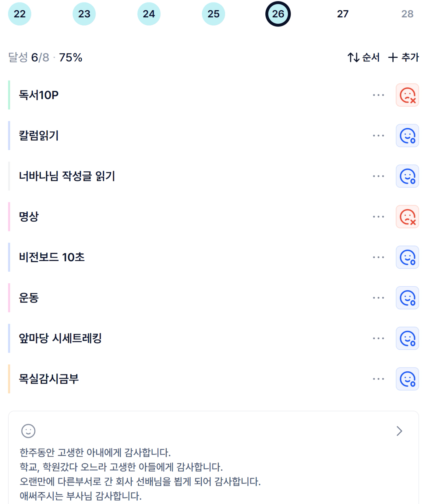Open the ellipsis menu for 운동
Screen dimensions: 428x504
(x=378, y=298)
